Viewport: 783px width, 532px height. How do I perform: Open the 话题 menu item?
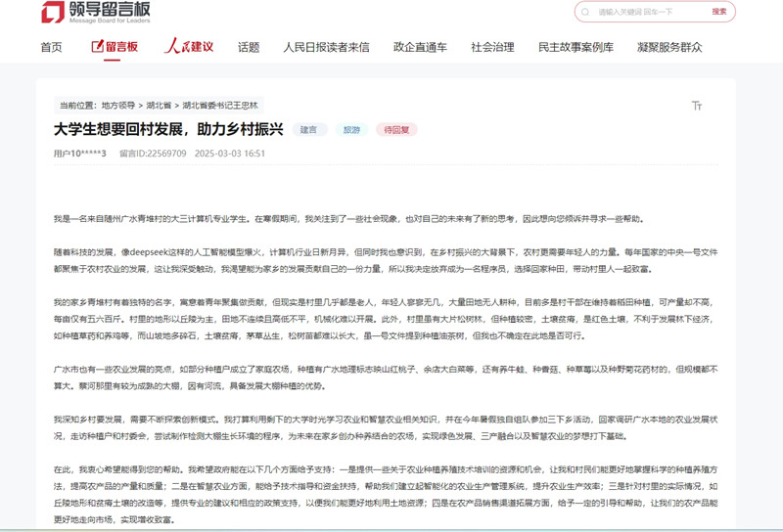[x=249, y=47]
